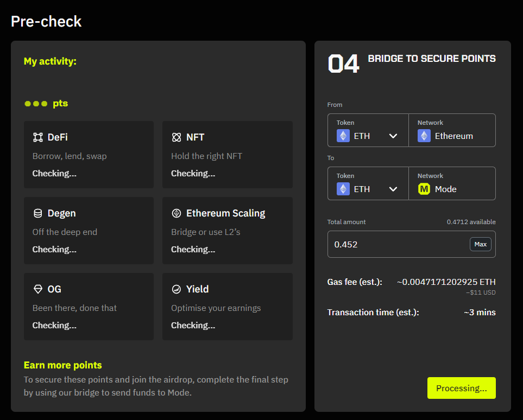
Task: Click 'Bridge or use L2's' description text
Action: [x=205, y=232]
